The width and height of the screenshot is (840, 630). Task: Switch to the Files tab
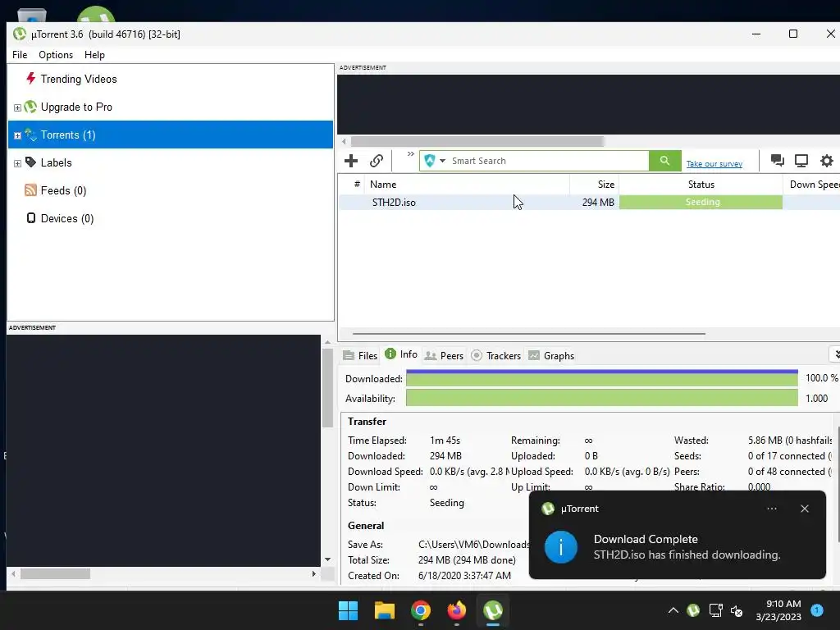[360, 355]
